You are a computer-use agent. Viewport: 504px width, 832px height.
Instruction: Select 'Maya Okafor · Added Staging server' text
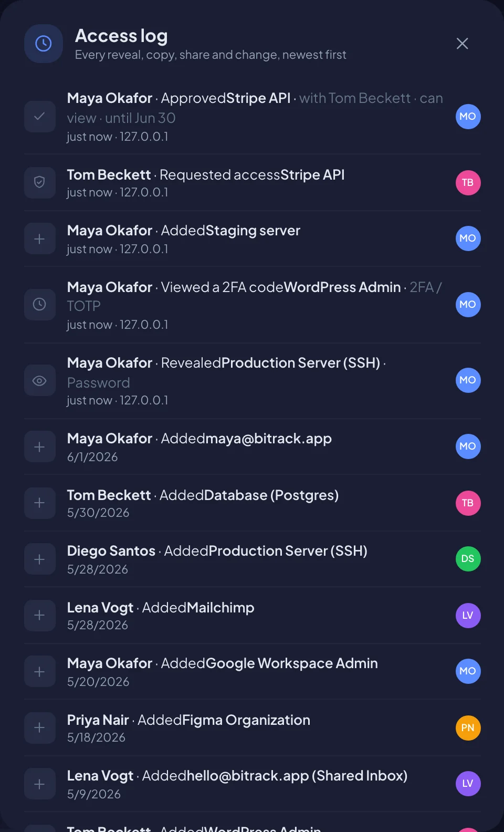[x=184, y=231]
